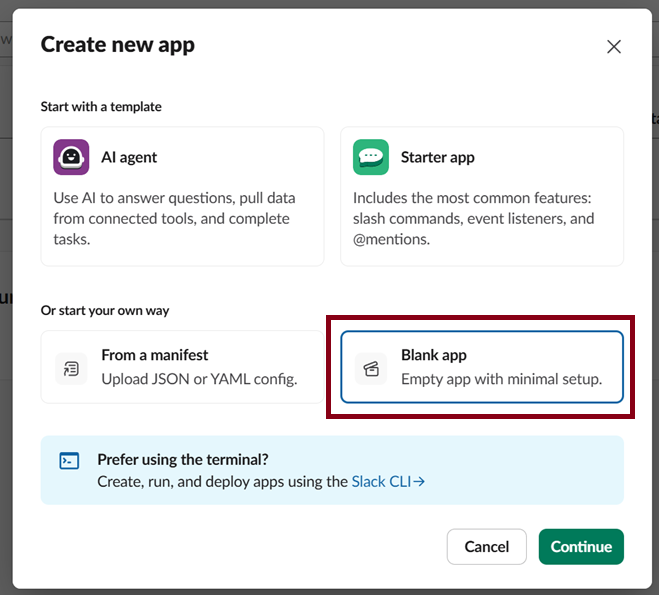The image size is (659, 595).
Task: Click the terminal icon in the banner
Action: pyautogui.click(x=69, y=461)
